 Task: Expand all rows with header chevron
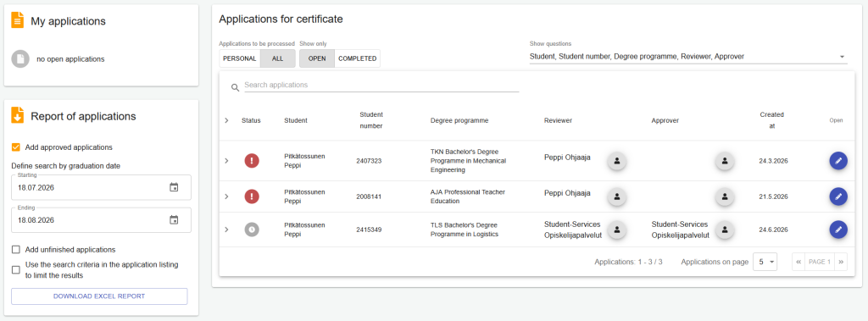click(226, 120)
